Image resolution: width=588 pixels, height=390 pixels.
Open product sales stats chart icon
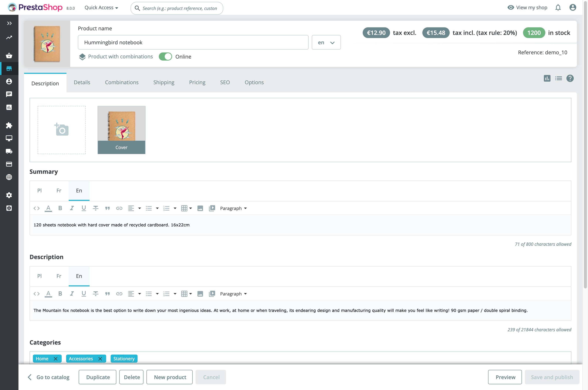tap(547, 78)
